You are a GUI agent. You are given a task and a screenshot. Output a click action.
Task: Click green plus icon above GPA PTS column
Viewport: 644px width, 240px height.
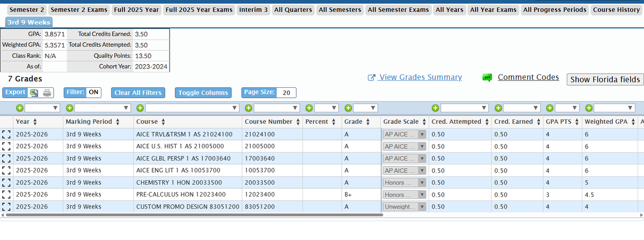550,108
